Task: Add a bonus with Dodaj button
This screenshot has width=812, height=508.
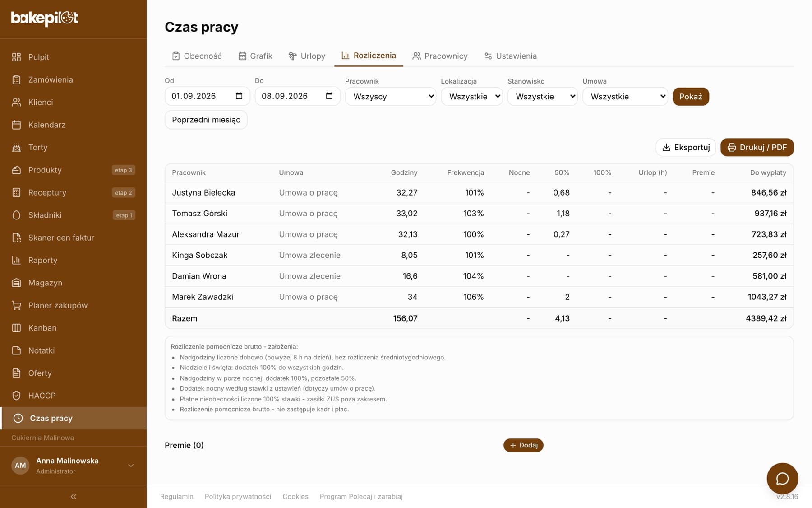Action: pos(523,445)
